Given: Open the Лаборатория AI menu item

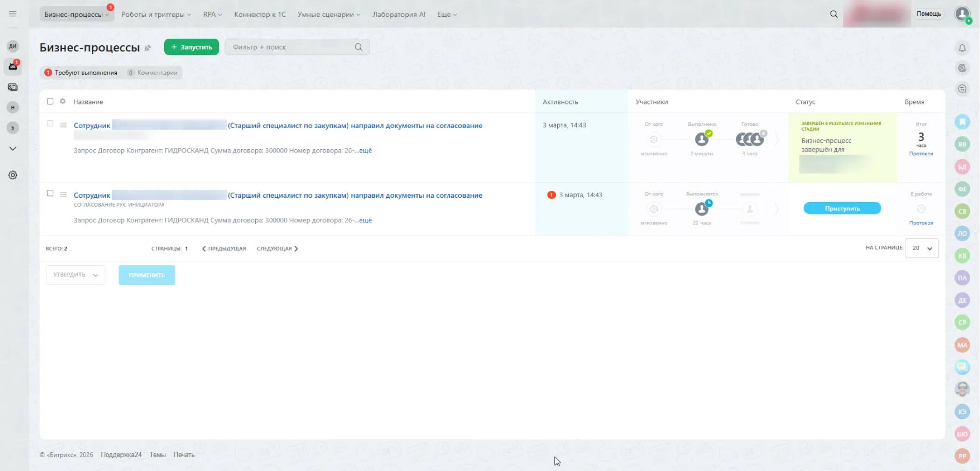Looking at the screenshot, I should tap(399, 14).
